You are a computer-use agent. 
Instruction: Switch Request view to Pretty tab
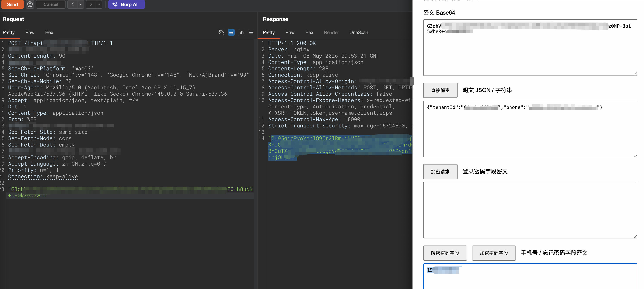click(x=9, y=33)
